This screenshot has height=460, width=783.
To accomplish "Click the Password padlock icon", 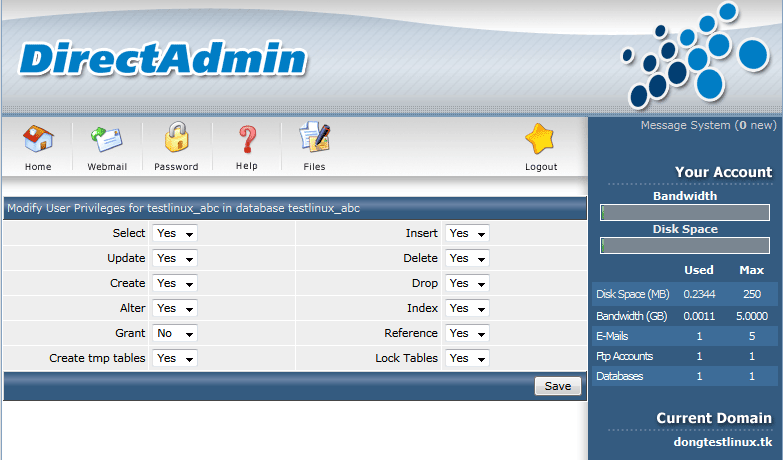I will pyautogui.click(x=177, y=137).
